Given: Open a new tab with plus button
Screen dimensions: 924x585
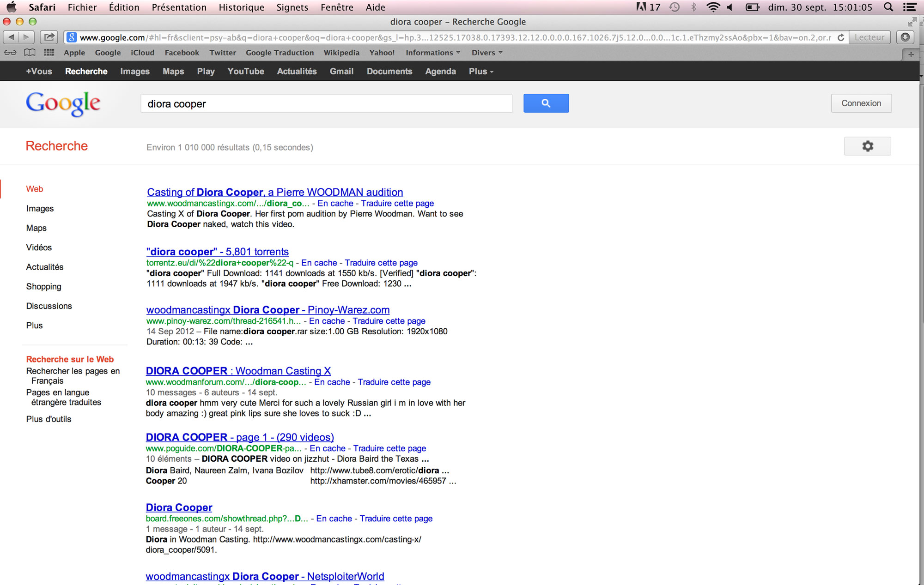Looking at the screenshot, I should click(x=911, y=54).
